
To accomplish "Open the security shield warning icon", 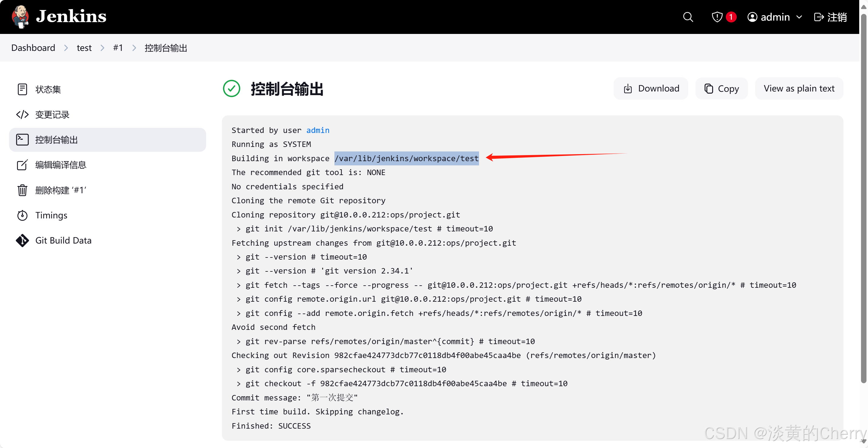I will [x=717, y=17].
